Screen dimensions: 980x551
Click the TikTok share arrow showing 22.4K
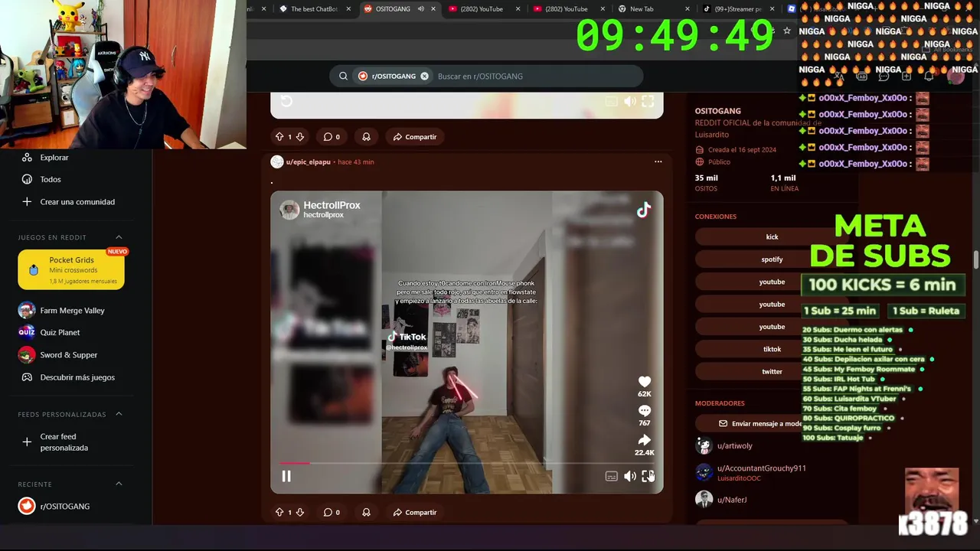coord(645,440)
